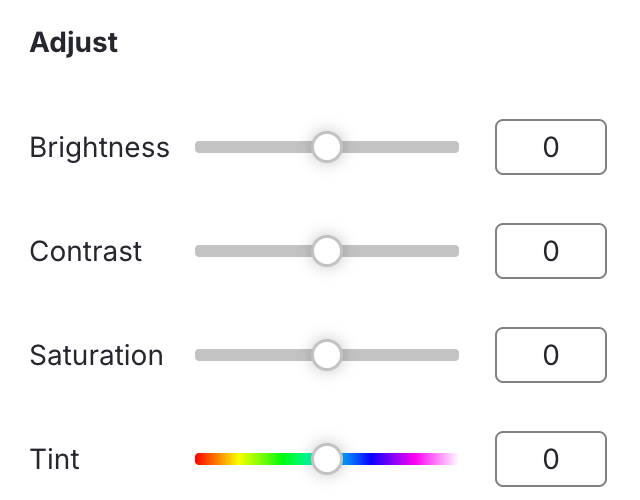Click the left end of Saturation track
The height and width of the screenshot is (500, 640).
pyautogui.click(x=201, y=355)
